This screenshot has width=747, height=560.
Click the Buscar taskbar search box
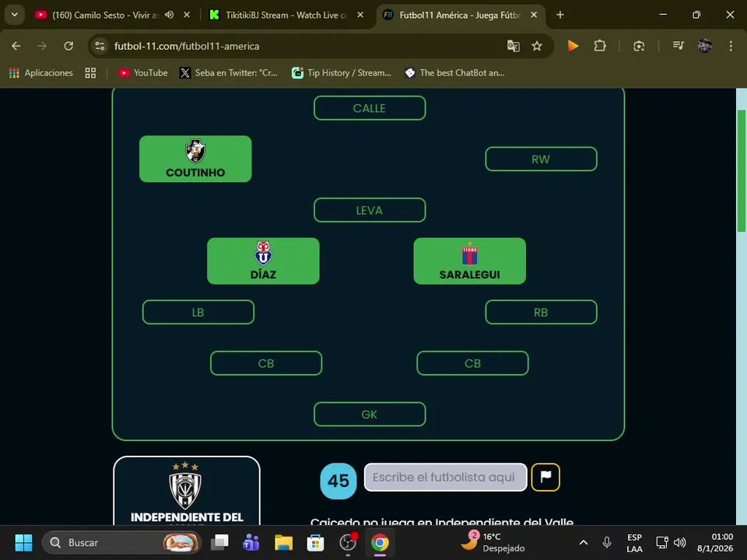click(122, 542)
